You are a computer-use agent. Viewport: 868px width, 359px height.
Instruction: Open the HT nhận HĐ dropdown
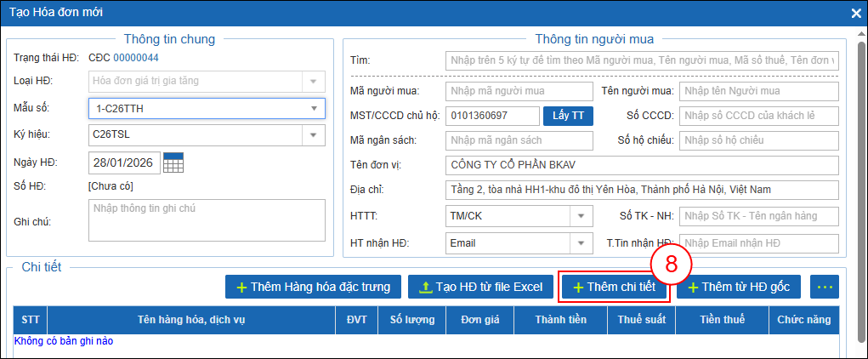[582, 243]
